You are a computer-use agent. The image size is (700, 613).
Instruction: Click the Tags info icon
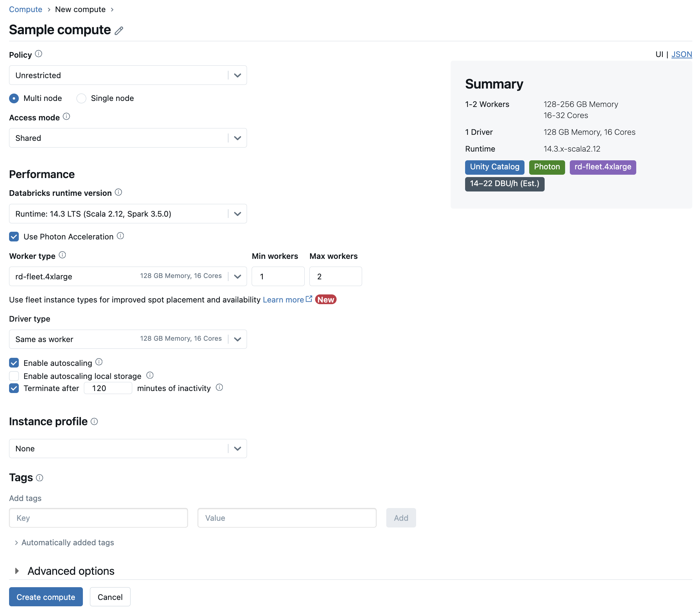pos(40,478)
